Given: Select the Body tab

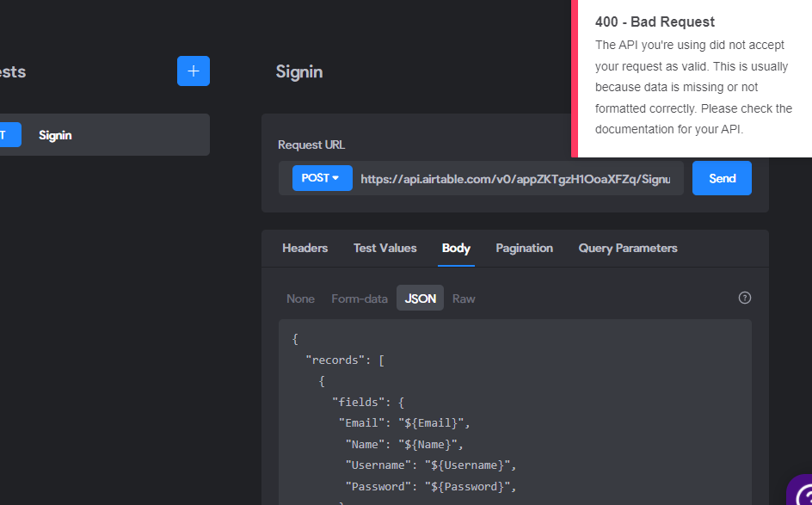Looking at the screenshot, I should pyautogui.click(x=456, y=248).
